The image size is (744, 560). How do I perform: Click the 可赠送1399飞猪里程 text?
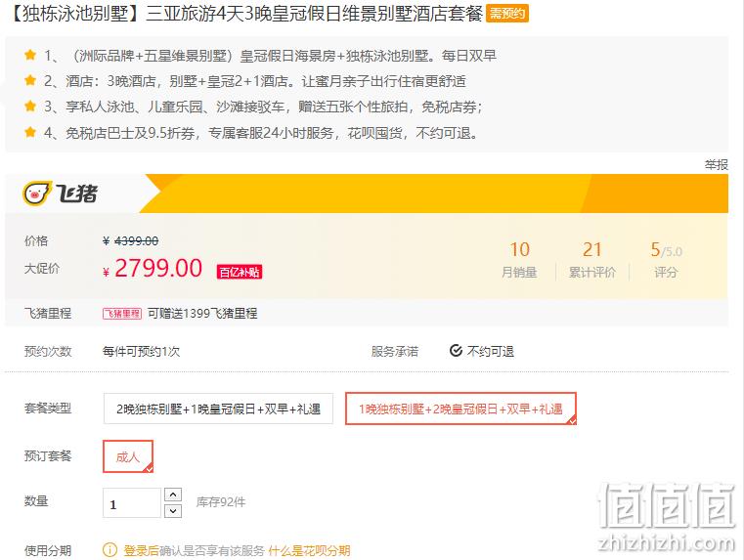coord(202,314)
